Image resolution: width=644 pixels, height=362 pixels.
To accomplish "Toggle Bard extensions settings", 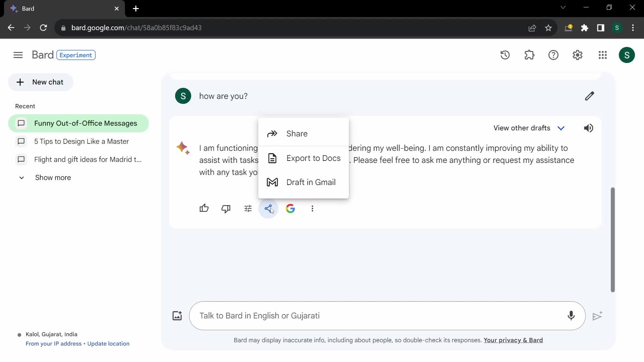I will pyautogui.click(x=530, y=54).
